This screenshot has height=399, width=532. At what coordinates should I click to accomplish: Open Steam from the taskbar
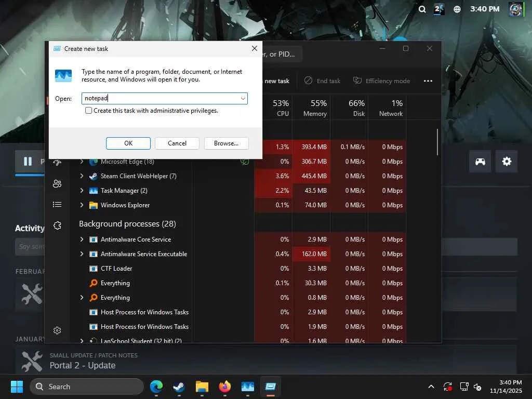pos(179,387)
